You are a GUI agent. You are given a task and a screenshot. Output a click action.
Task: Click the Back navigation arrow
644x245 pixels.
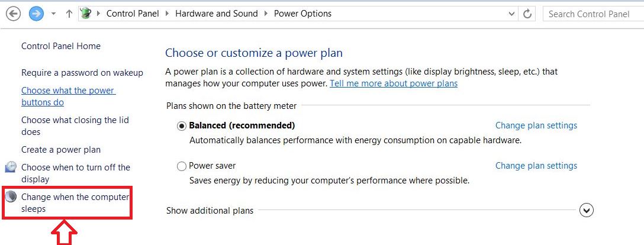click(x=13, y=14)
